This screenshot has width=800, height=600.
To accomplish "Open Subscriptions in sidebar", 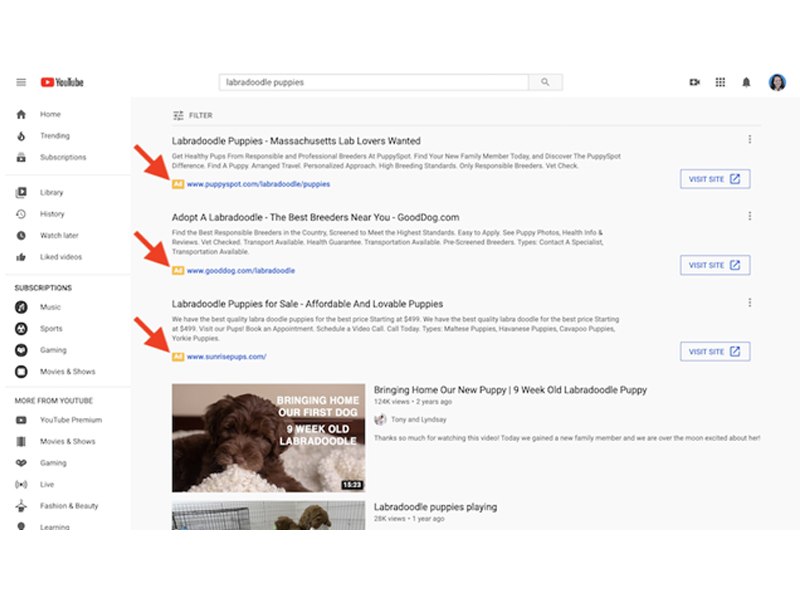I will coord(62,158).
